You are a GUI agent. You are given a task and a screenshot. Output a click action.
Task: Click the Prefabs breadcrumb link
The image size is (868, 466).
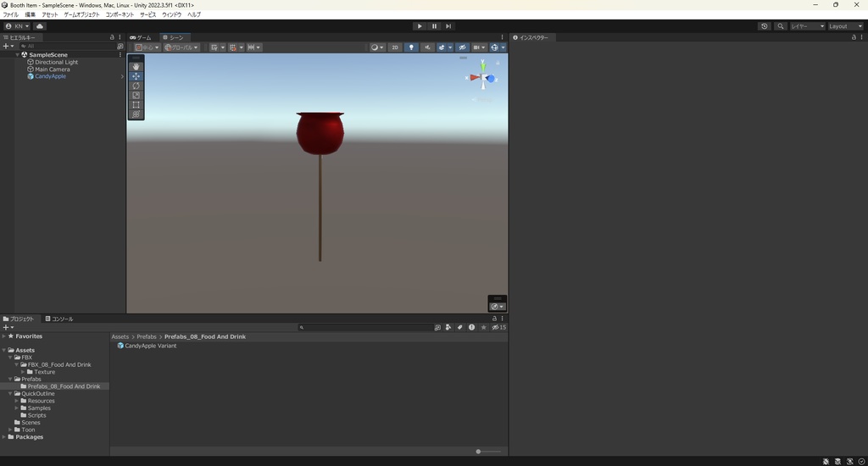(147, 336)
